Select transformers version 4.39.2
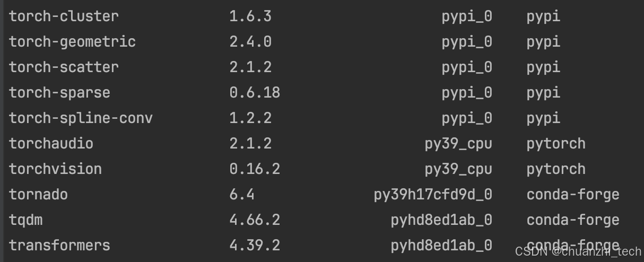The image size is (644, 262). pyautogui.click(x=255, y=246)
